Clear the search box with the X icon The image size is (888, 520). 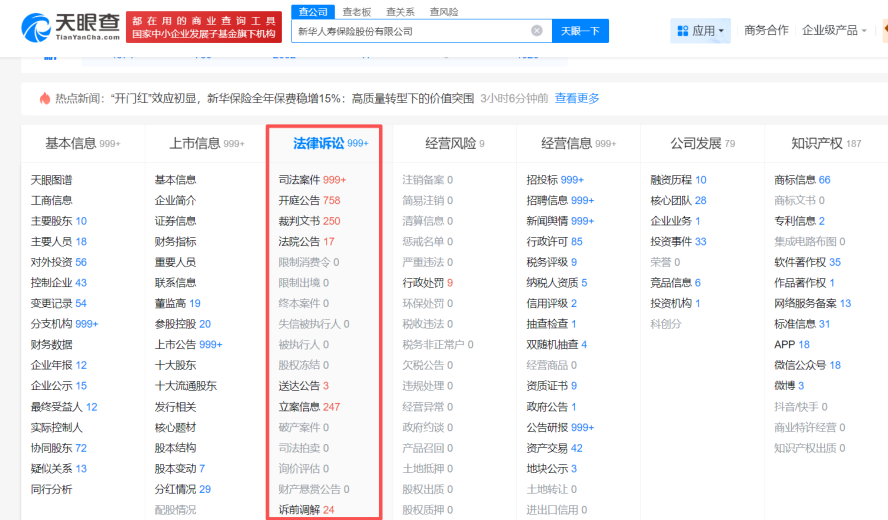(537, 31)
